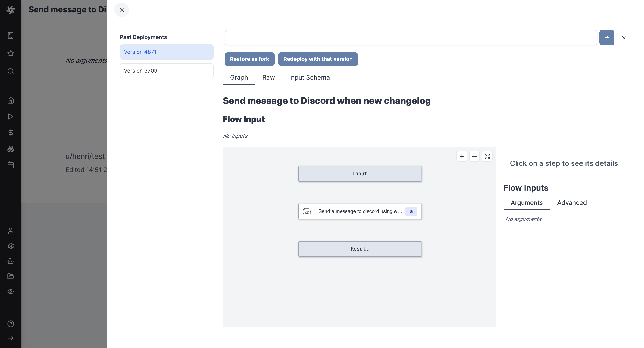Click the Result node in graph
The image size is (644, 348).
(359, 249)
